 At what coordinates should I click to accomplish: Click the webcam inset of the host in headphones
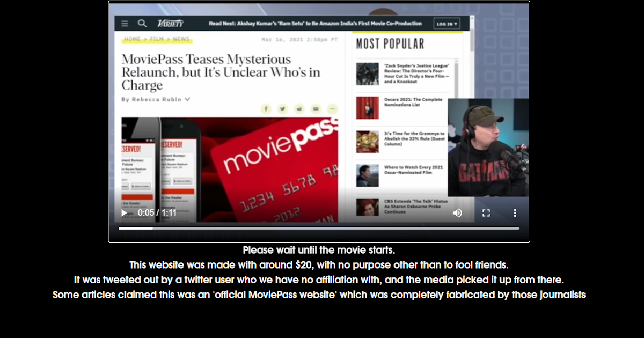[x=488, y=148]
